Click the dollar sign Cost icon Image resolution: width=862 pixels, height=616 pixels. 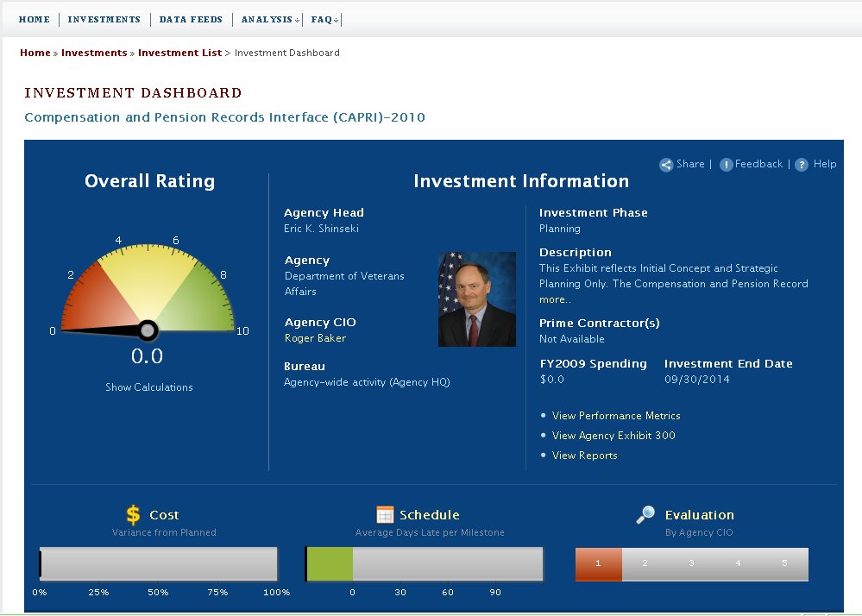(x=133, y=515)
